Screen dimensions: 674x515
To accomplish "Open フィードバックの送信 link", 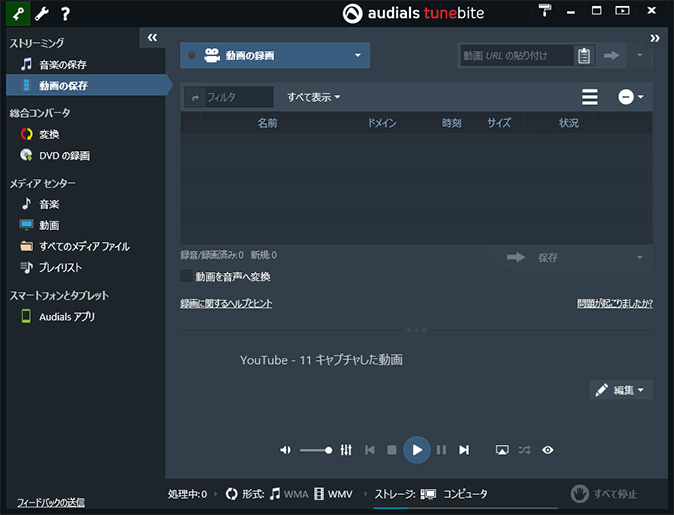I will 51,502.
